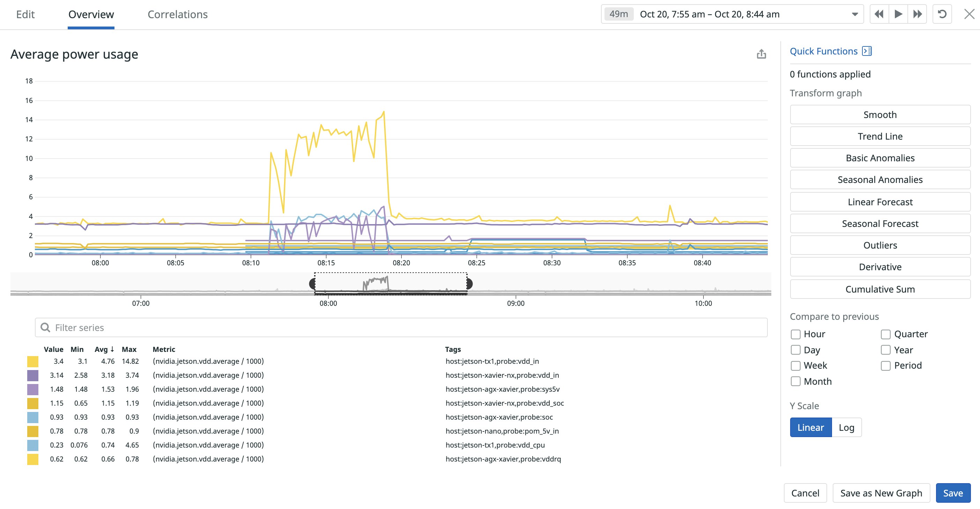Screen dimensions: 980x509
Task: Click the export/share icon above the graph
Action: tap(761, 54)
